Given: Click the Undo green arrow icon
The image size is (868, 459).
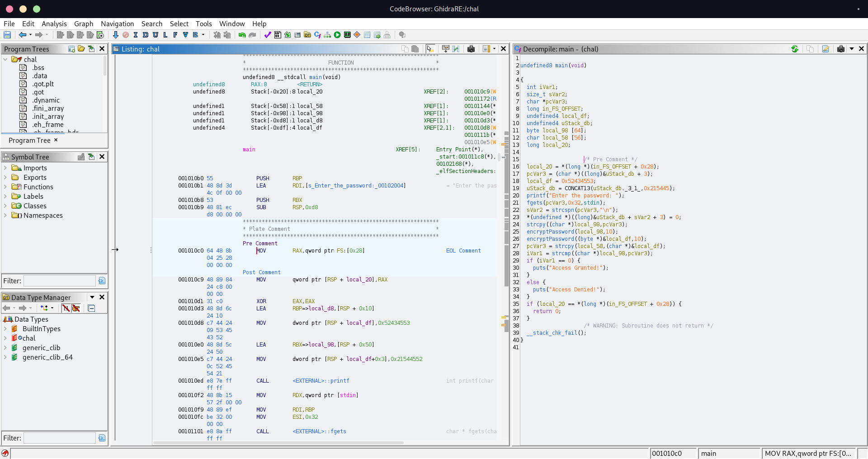Looking at the screenshot, I should coord(242,35).
